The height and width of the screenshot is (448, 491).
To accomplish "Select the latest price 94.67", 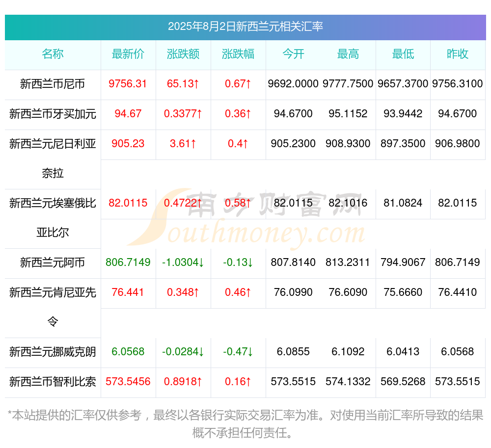I will pyautogui.click(x=128, y=113).
